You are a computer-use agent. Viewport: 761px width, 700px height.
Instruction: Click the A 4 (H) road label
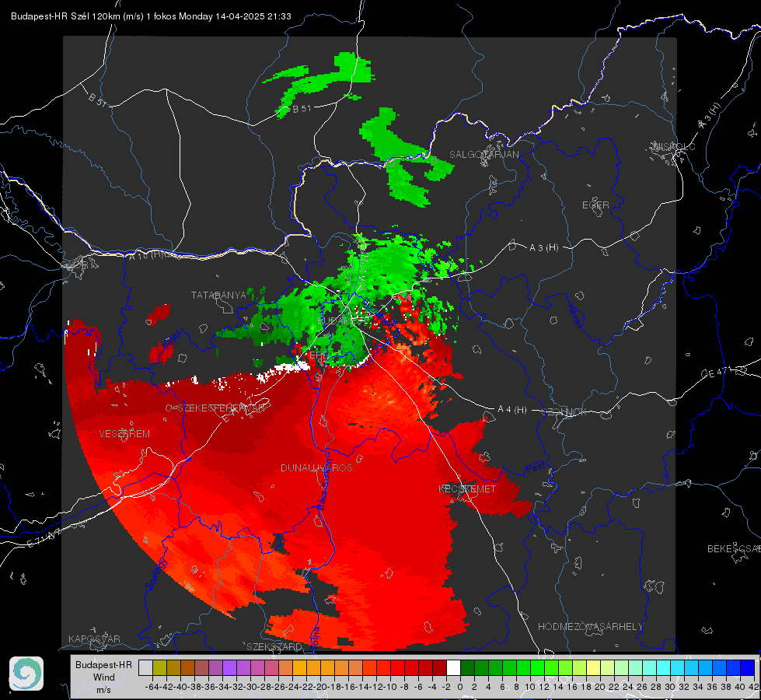512,410
